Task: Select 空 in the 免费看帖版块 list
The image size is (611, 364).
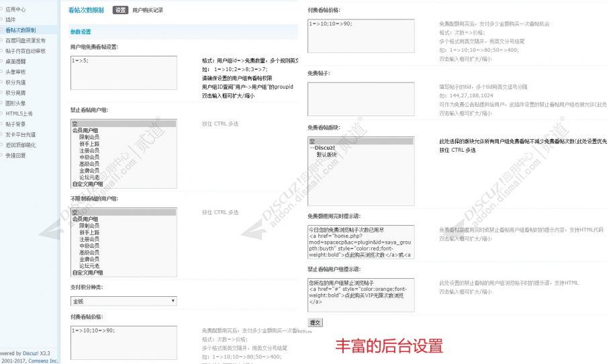Action: pos(361,142)
